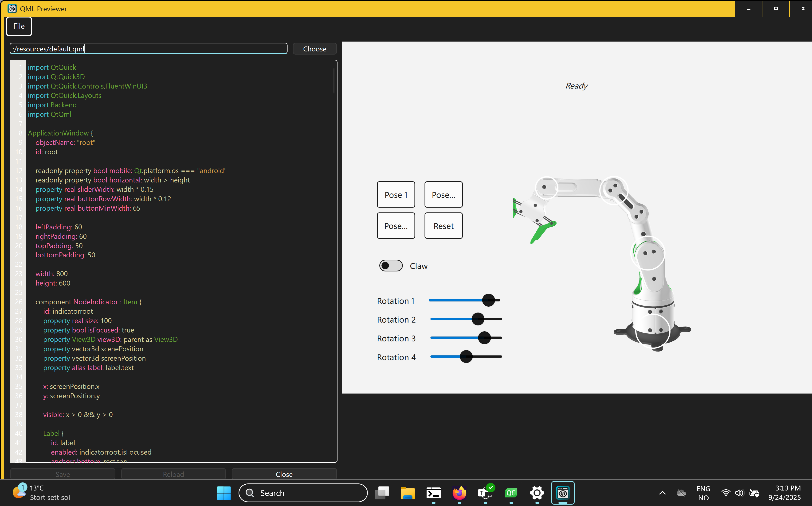Launch Terminal from the taskbar

click(433, 493)
